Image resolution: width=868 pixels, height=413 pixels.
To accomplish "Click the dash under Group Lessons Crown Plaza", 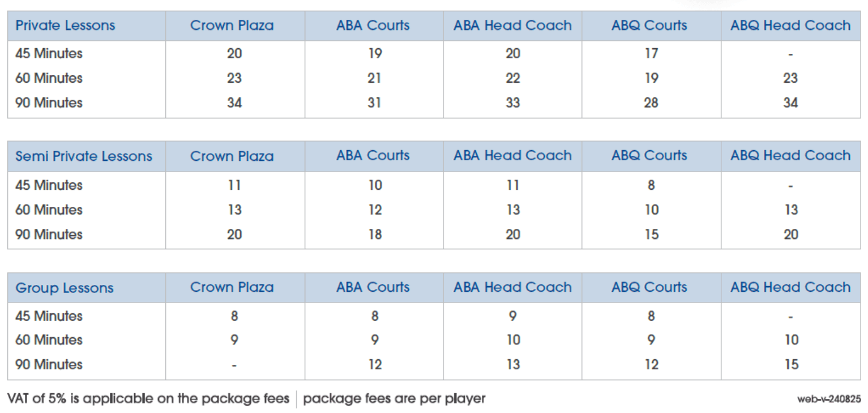I will 234,365.
